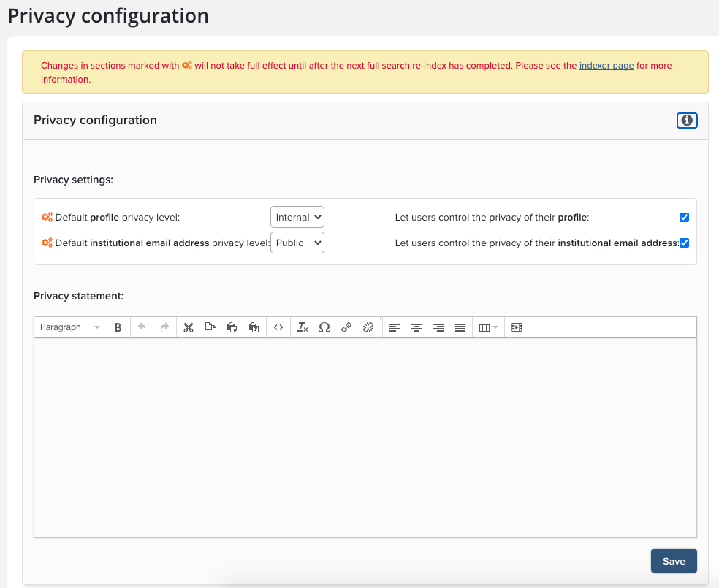Screen dimensions: 719x588
Task: Click the remove link icon
Action: click(x=368, y=327)
